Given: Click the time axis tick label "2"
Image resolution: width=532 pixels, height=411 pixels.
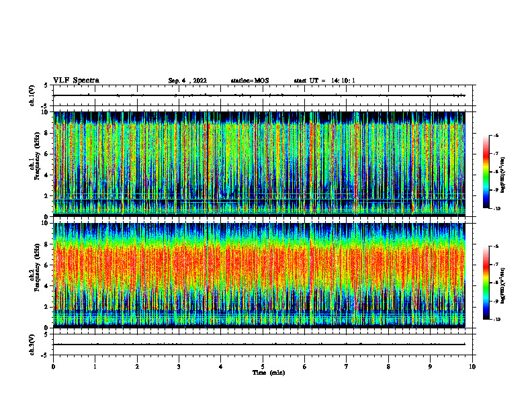Looking at the screenshot, I should pyautogui.click(x=137, y=367).
